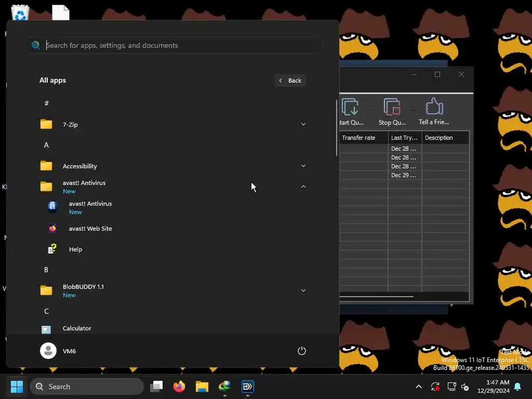Open the notification bell icon
Viewport: 532px width, 399px height.
pyautogui.click(x=518, y=387)
